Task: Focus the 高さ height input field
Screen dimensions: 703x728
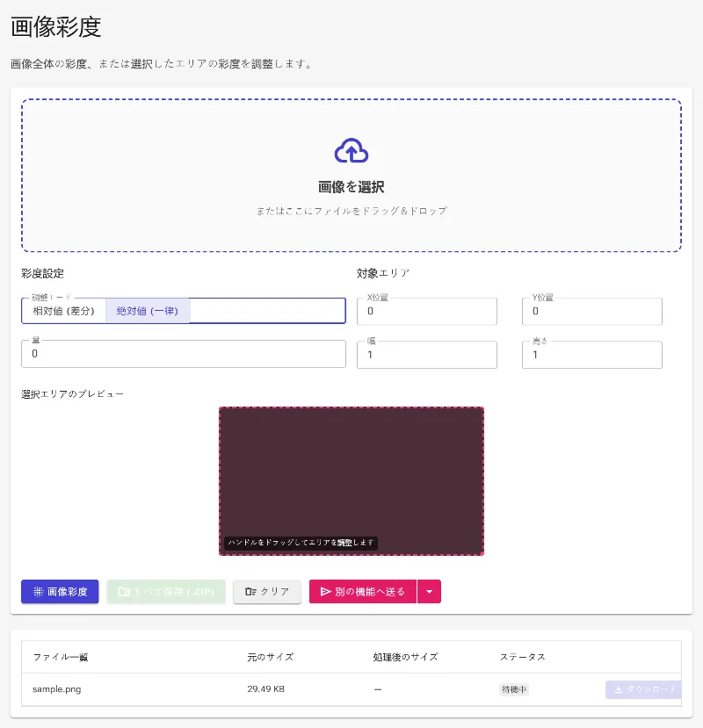Action: (x=592, y=355)
